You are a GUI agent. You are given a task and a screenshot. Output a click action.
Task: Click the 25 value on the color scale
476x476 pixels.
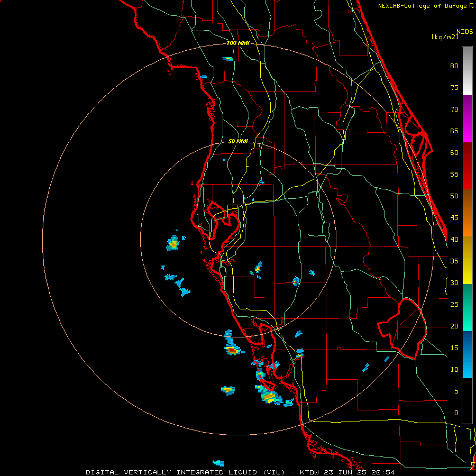coord(454,304)
